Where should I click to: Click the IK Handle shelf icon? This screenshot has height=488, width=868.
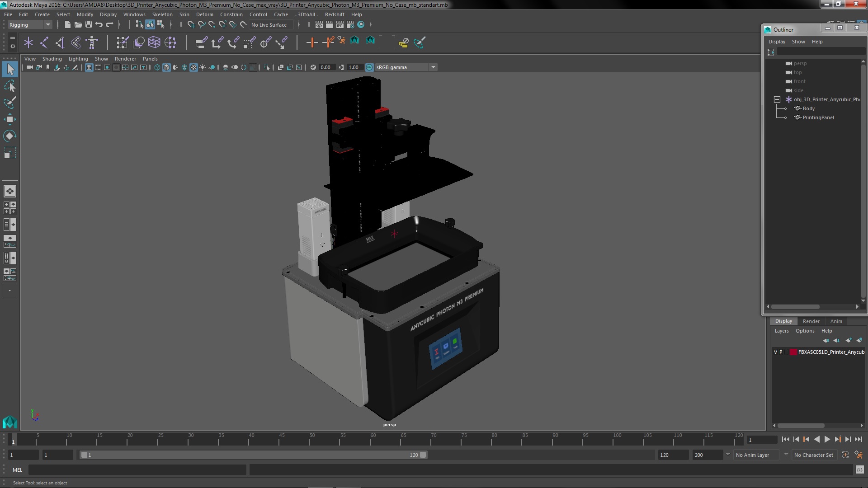point(60,42)
